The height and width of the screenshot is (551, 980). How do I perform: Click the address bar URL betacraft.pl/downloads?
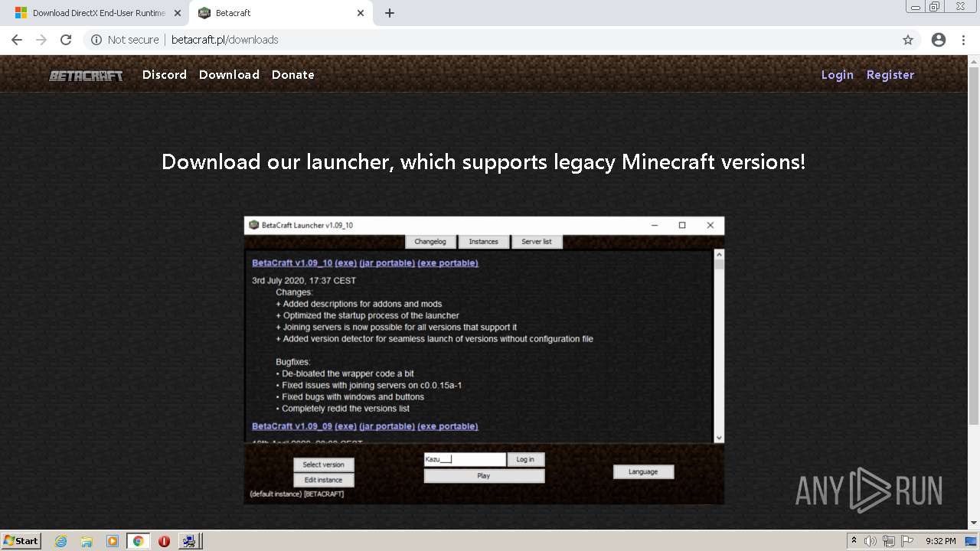pos(224,40)
